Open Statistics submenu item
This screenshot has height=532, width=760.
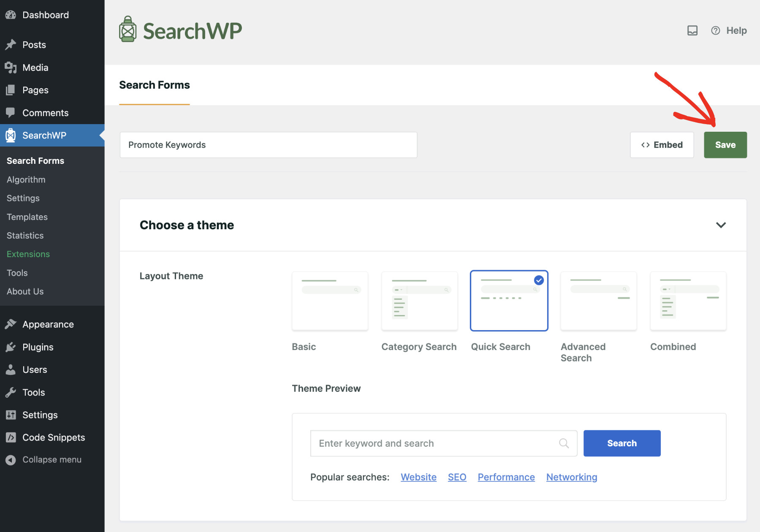(25, 235)
